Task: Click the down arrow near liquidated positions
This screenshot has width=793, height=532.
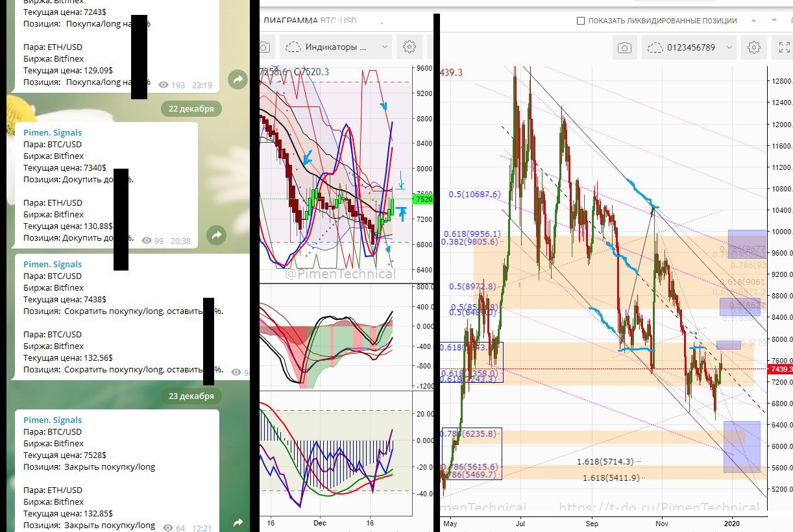Action: coord(775,20)
